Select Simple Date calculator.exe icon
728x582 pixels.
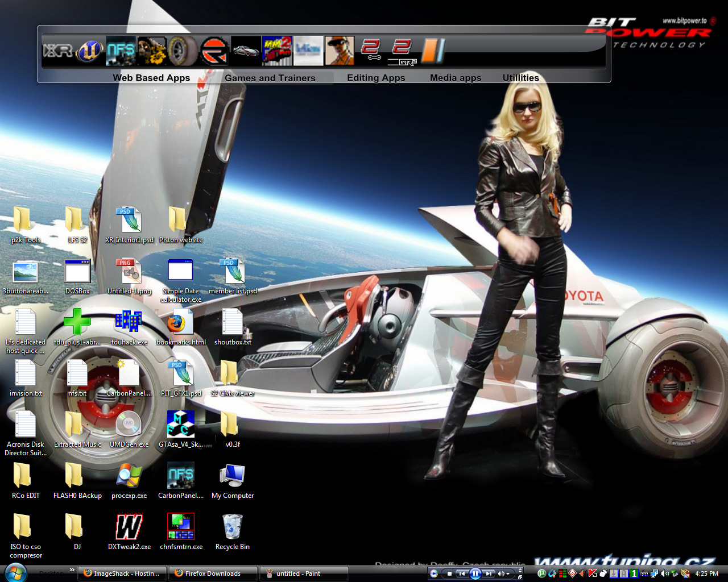click(x=181, y=280)
